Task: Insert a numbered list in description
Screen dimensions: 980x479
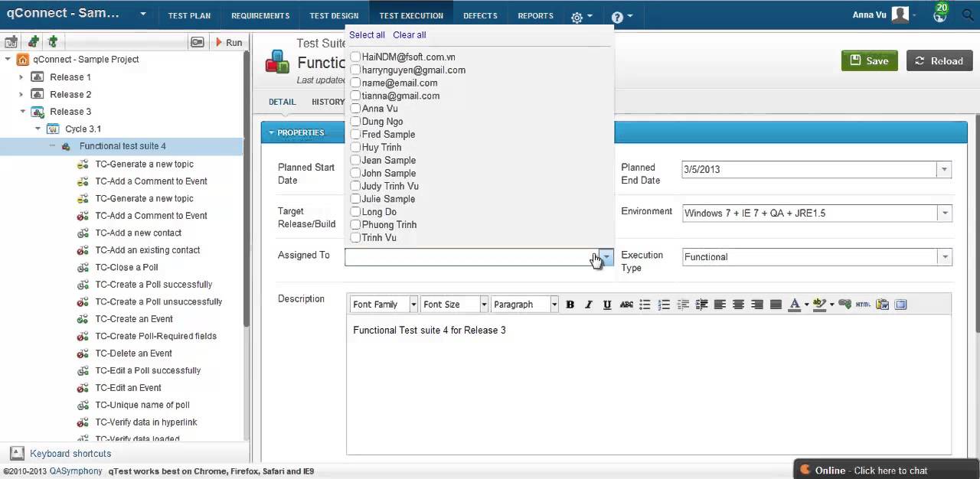Action: point(664,305)
